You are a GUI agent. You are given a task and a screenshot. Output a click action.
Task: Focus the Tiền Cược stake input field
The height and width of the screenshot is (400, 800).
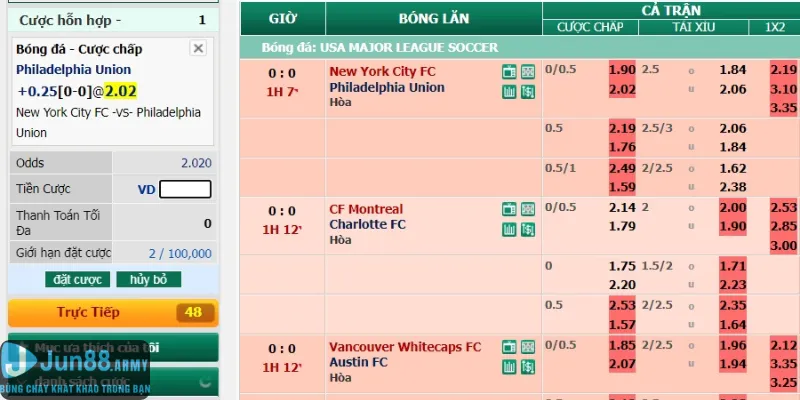pyautogui.click(x=185, y=188)
